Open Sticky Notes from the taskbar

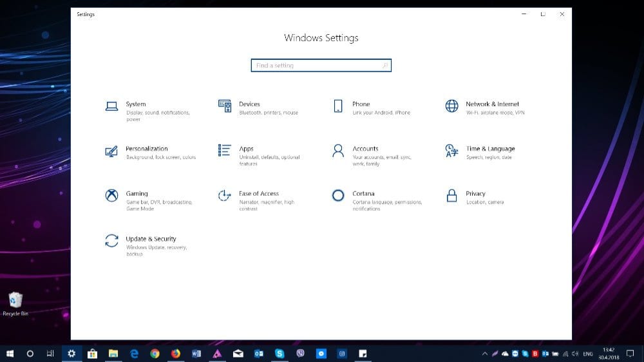tap(363, 354)
